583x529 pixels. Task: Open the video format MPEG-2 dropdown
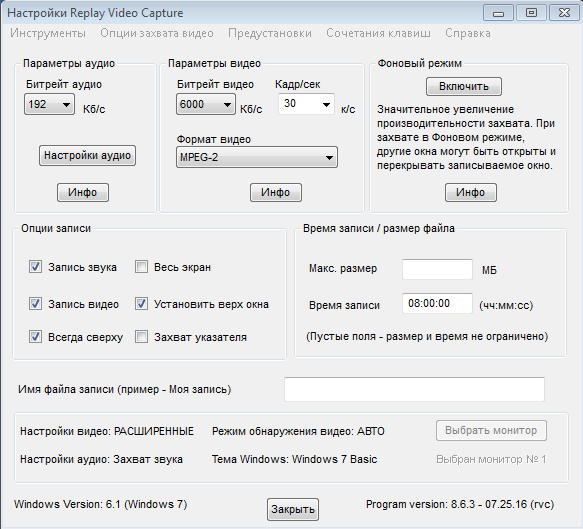coord(257,157)
